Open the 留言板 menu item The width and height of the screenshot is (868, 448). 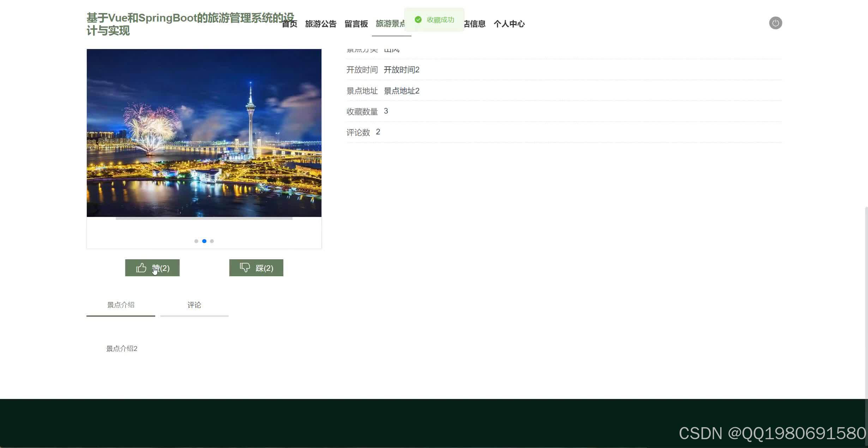(356, 24)
